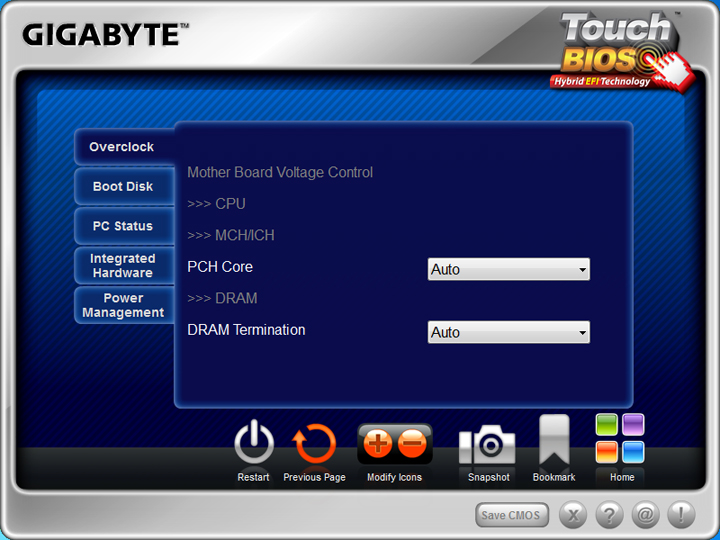The image size is (720, 540).
Task: Open the Power Management tab
Action: tap(122, 305)
